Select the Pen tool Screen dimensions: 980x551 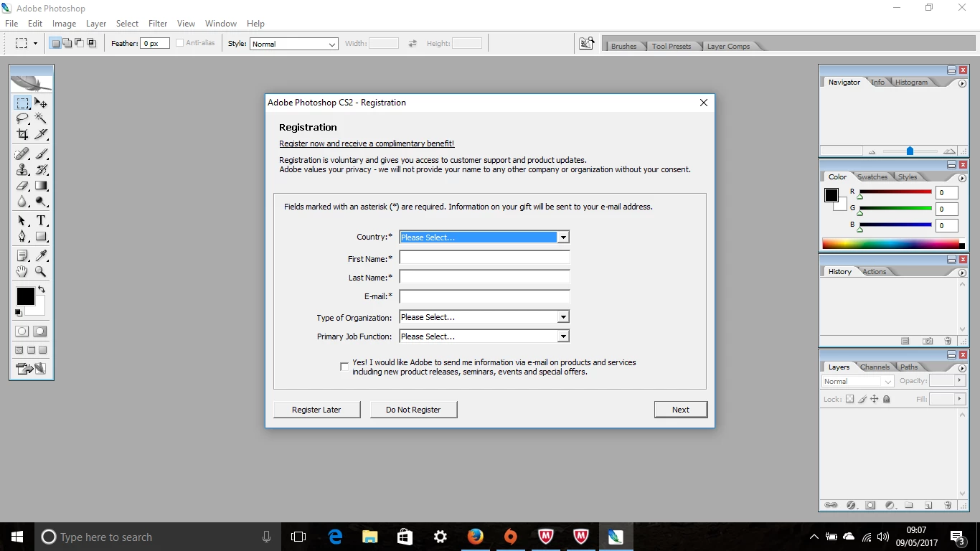tap(22, 236)
